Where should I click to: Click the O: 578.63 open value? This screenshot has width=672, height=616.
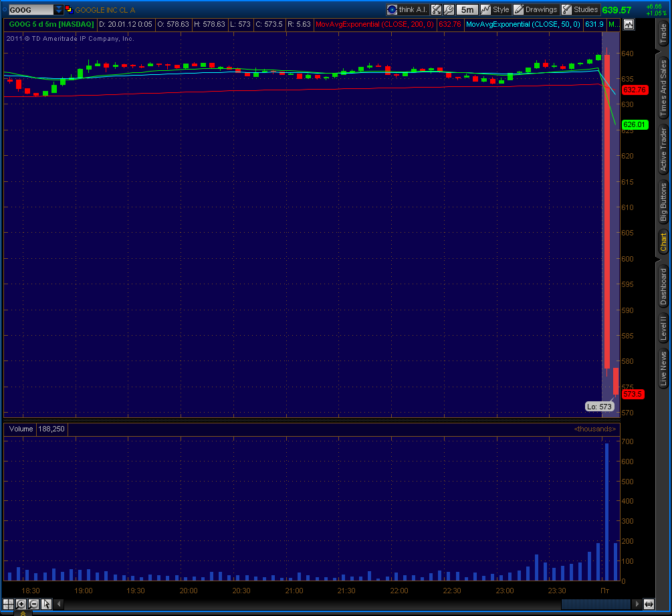173,25
